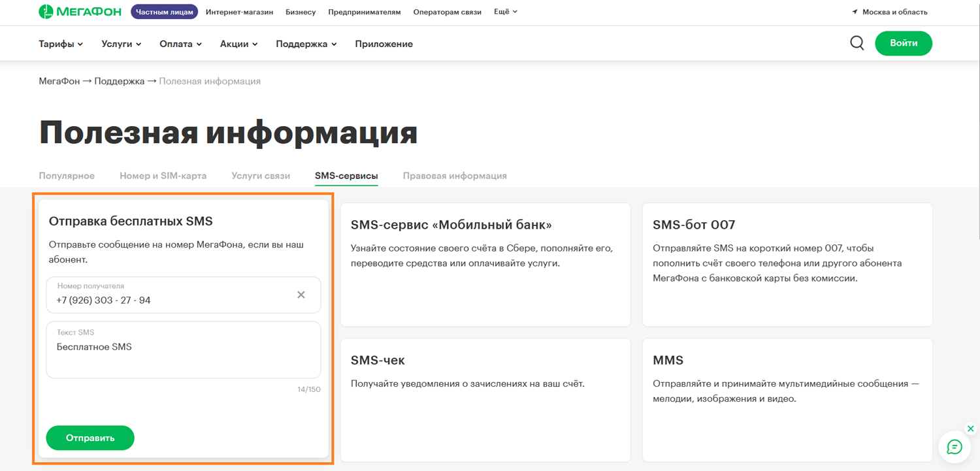Open Операторам связи section
This screenshot has width=980, height=471.
[x=448, y=12]
